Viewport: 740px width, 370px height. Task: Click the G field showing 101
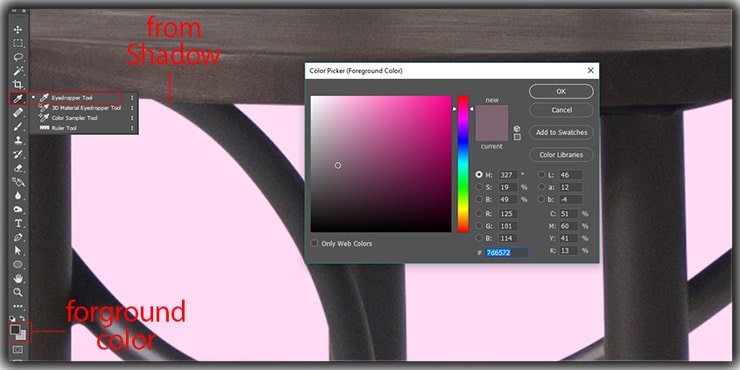pos(508,226)
